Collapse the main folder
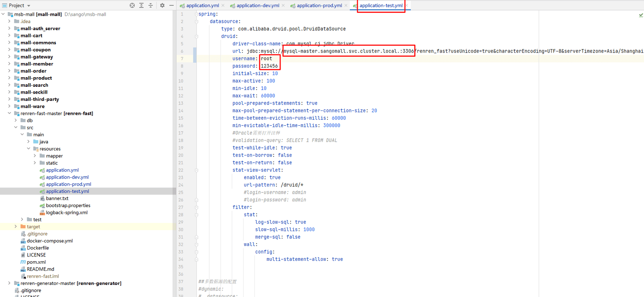The width and height of the screenshot is (644, 297). tap(23, 135)
